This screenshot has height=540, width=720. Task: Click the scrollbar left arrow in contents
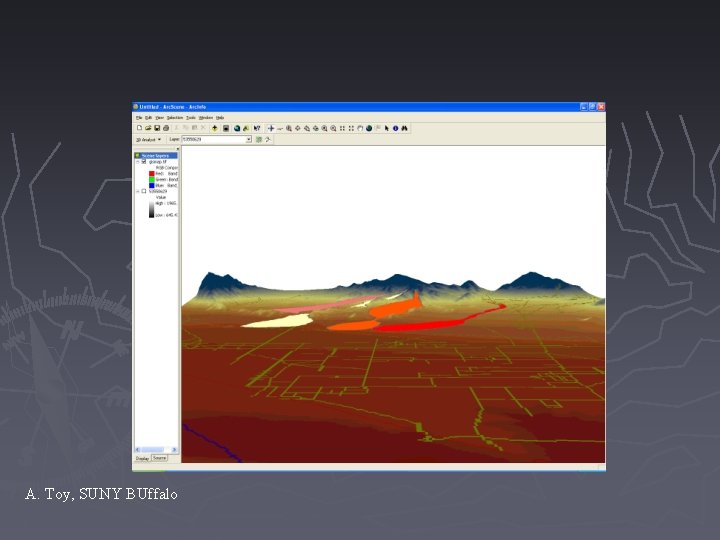138,450
